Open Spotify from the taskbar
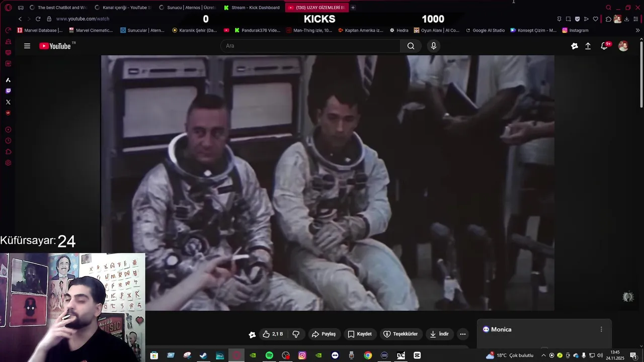Screen dimensions: 644x362 point(269,355)
